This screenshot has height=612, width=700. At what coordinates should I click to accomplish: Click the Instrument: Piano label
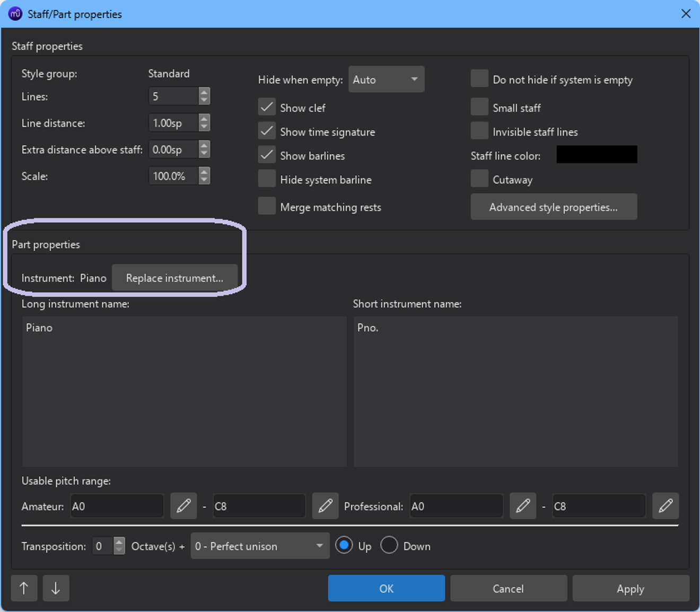click(x=64, y=278)
